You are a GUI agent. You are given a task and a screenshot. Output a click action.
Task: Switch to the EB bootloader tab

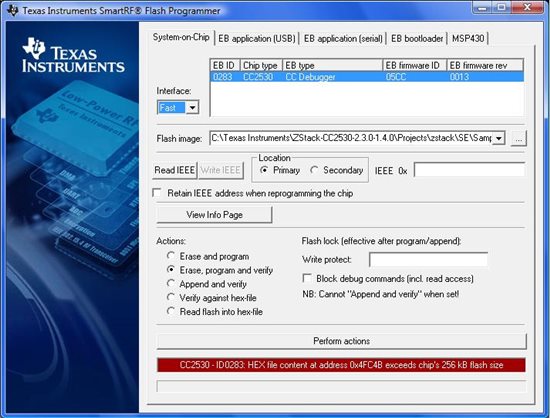coord(417,39)
